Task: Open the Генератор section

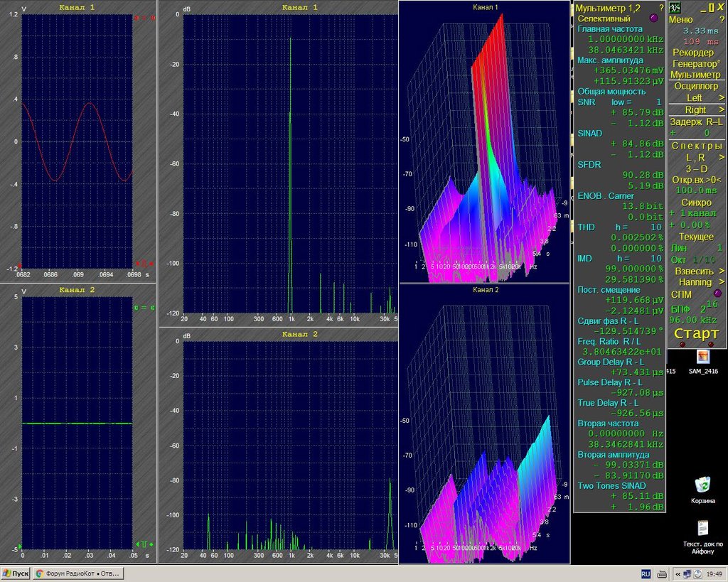Action: [695, 63]
